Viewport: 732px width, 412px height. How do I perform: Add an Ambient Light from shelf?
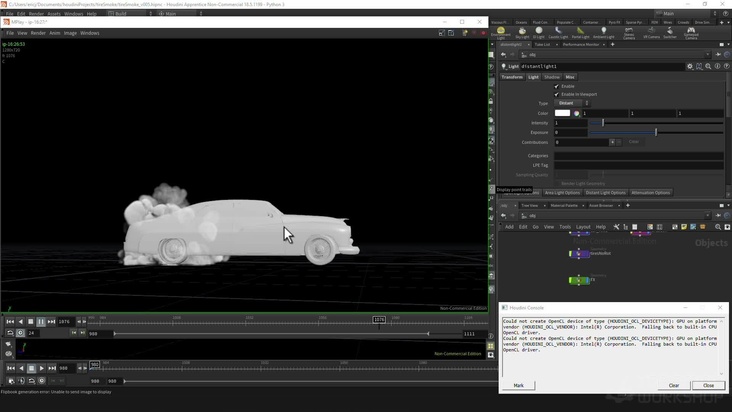(604, 32)
